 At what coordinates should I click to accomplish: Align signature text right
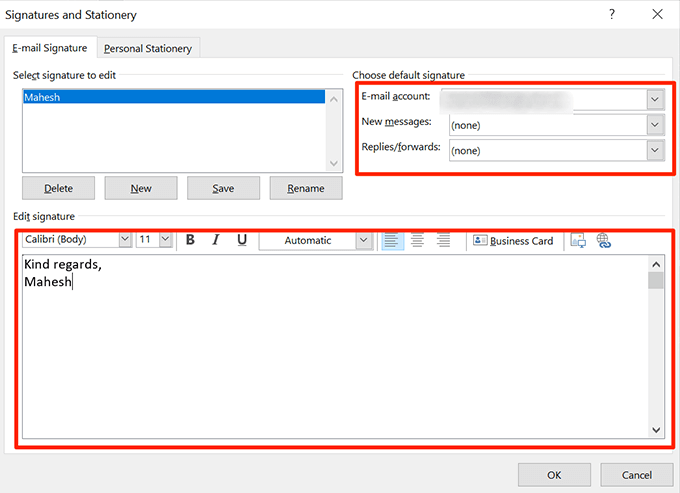pos(443,240)
